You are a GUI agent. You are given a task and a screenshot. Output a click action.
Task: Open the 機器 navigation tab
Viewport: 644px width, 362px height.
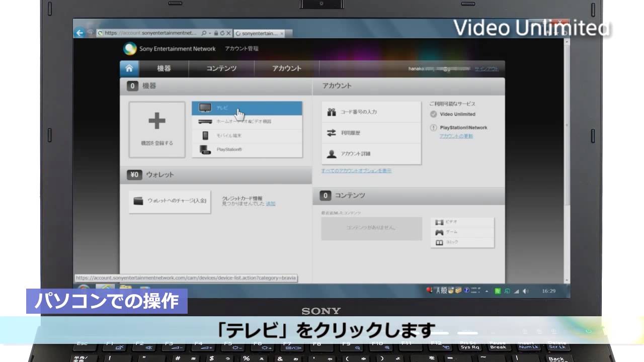click(164, 68)
